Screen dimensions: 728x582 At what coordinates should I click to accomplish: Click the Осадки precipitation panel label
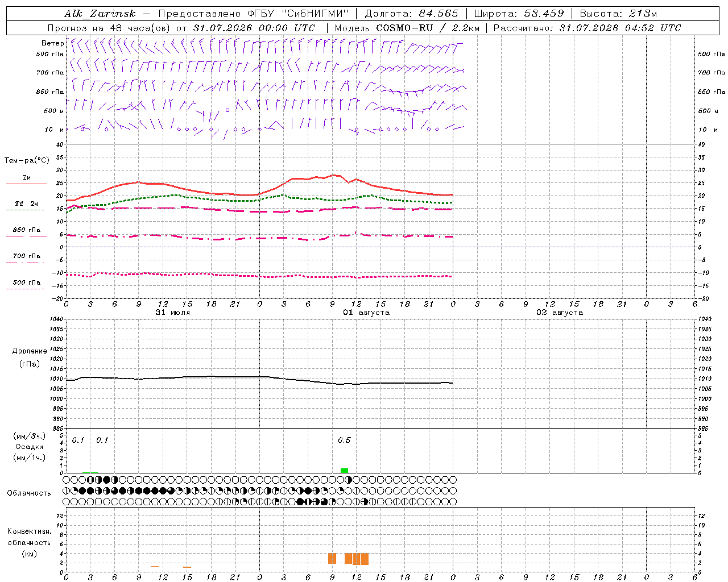30,447
